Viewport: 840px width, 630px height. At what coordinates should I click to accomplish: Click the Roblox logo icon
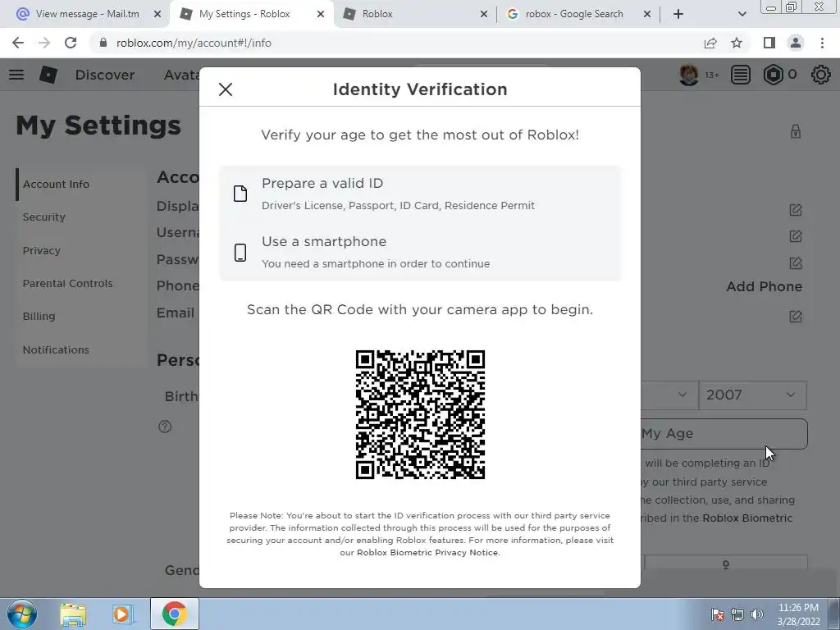click(x=48, y=75)
